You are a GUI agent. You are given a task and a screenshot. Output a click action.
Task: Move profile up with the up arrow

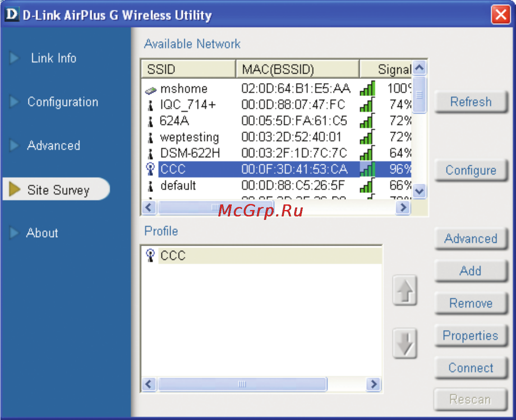405,291
